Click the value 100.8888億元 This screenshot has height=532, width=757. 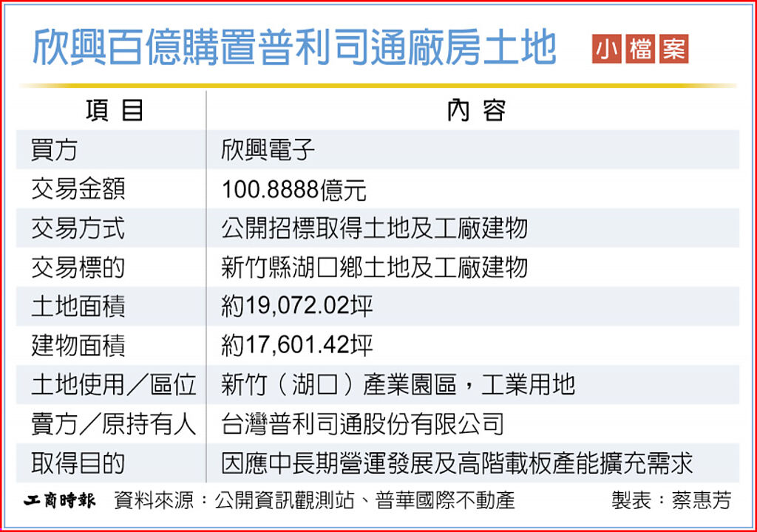(294, 189)
